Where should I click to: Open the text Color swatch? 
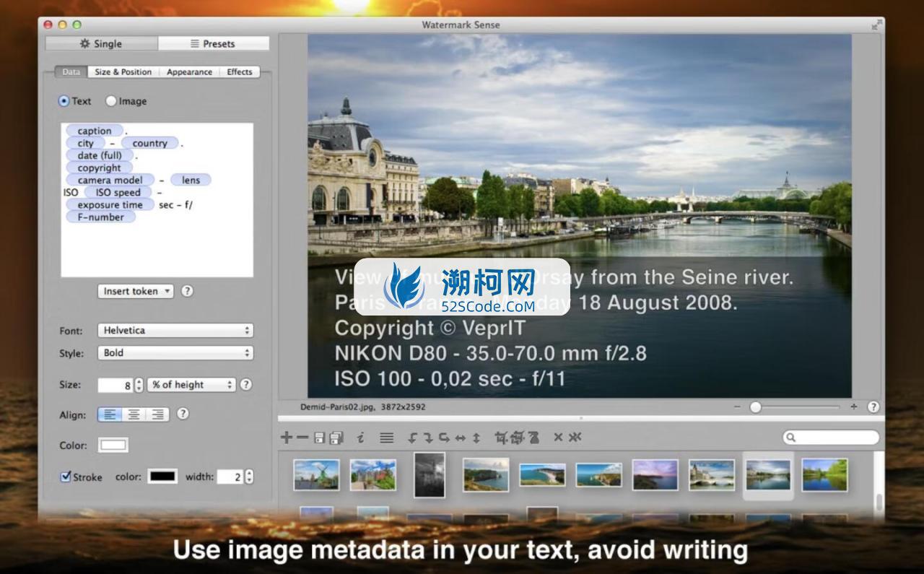(x=113, y=445)
